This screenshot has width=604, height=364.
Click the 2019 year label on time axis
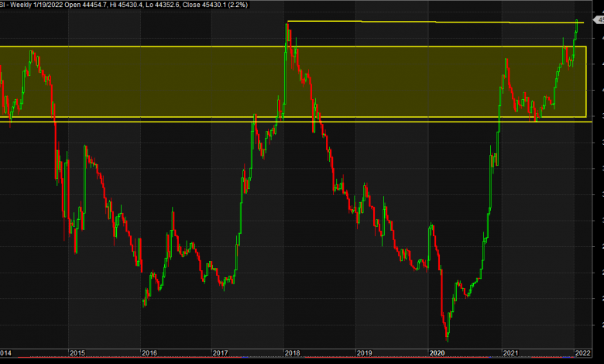[365, 352]
